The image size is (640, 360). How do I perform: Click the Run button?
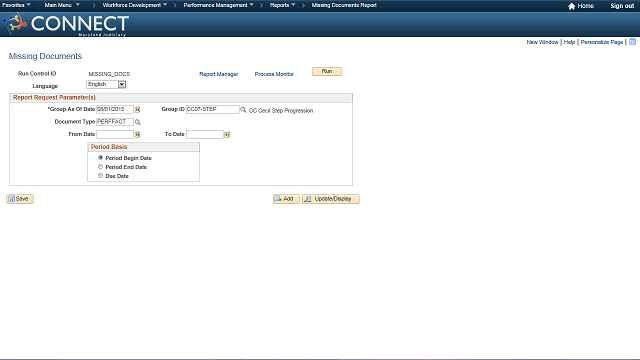[327, 71]
